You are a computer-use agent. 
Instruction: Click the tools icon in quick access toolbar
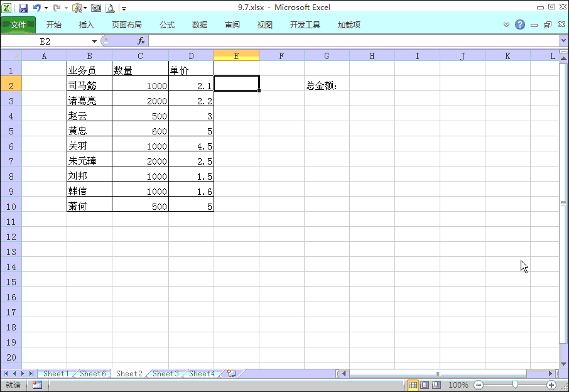(77, 8)
